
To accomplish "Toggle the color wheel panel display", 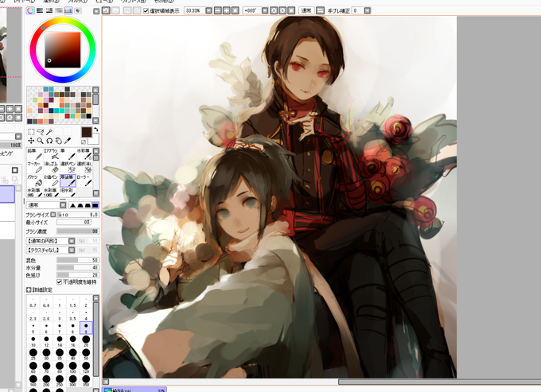I will 30,10.
